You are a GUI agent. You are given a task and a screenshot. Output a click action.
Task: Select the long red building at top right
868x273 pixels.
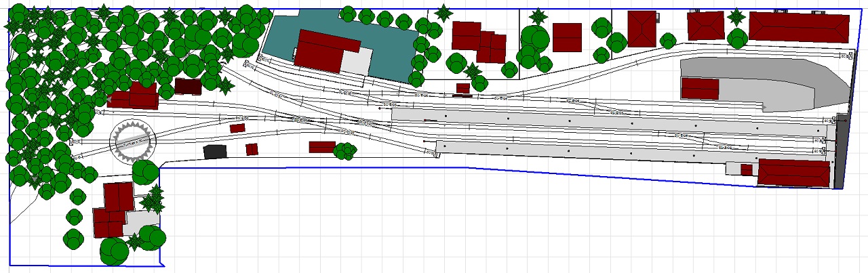click(x=799, y=27)
